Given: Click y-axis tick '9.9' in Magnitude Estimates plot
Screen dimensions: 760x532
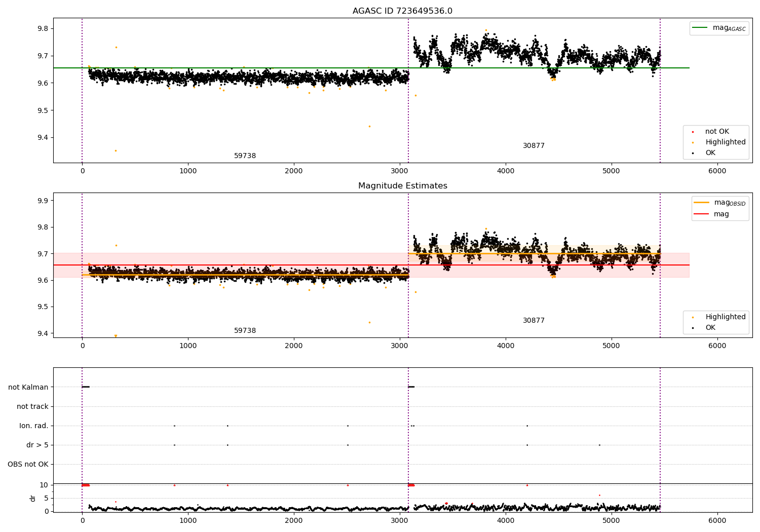Looking at the screenshot, I should click(43, 201).
